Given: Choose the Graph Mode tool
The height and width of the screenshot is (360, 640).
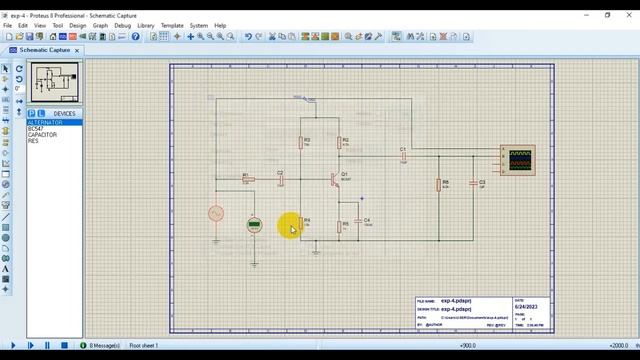Looking at the screenshot, I should pyautogui.click(x=5, y=164).
